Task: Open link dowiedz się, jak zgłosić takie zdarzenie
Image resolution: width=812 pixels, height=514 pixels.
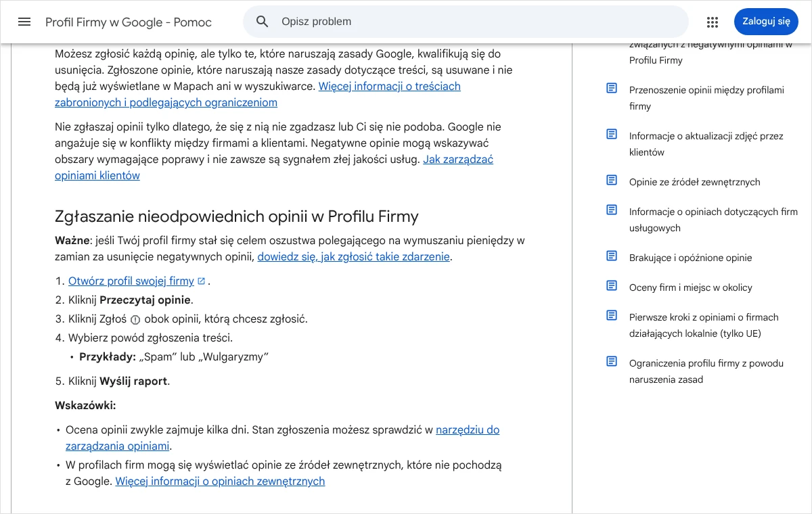Action: click(353, 257)
